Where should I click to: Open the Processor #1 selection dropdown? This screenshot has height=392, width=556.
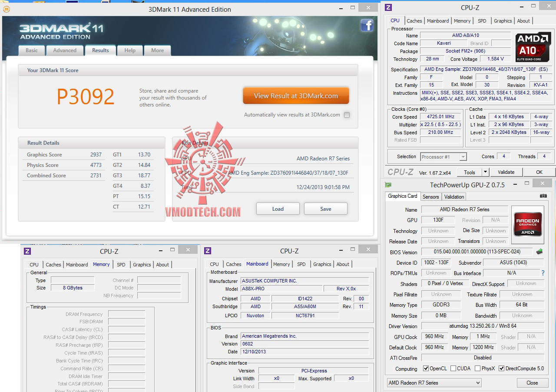[x=443, y=157]
